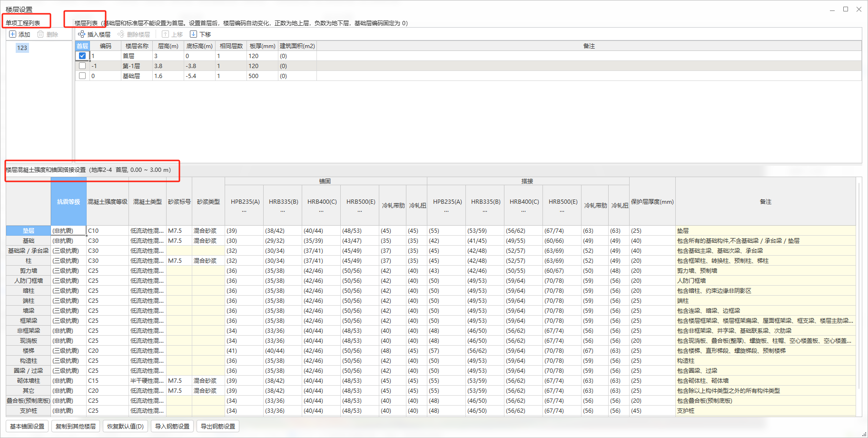
Task: Check the 首层 checkbox for 基础层
Action: click(x=82, y=76)
